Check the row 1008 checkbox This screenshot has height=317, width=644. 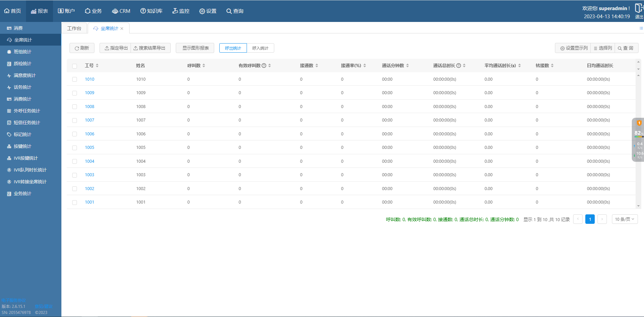(x=75, y=107)
